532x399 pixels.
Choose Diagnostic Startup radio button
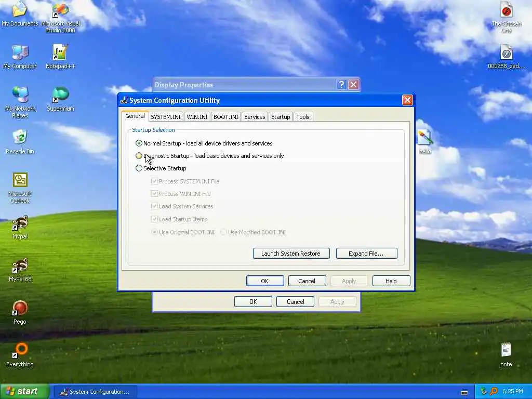139,156
